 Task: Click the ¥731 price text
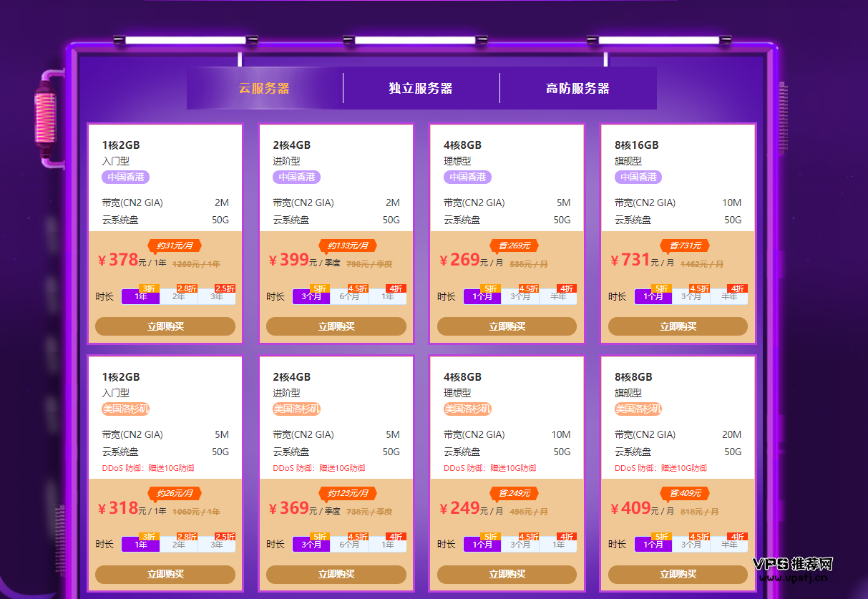(x=630, y=260)
